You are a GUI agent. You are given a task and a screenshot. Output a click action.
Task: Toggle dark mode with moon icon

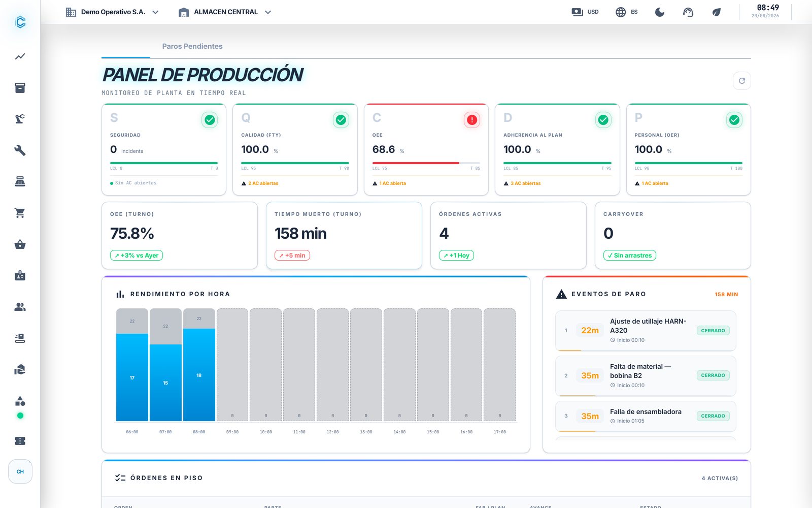(659, 12)
